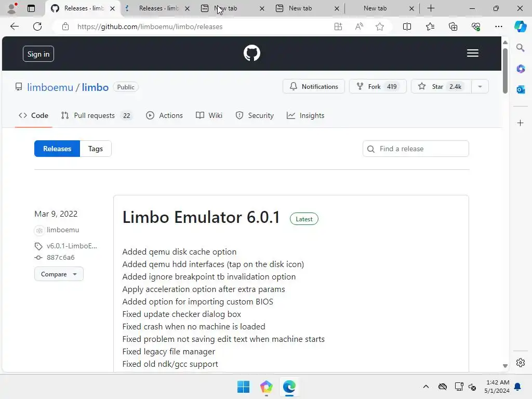
Task: Click the scrollbar down arrow
Action: pyautogui.click(x=505, y=366)
